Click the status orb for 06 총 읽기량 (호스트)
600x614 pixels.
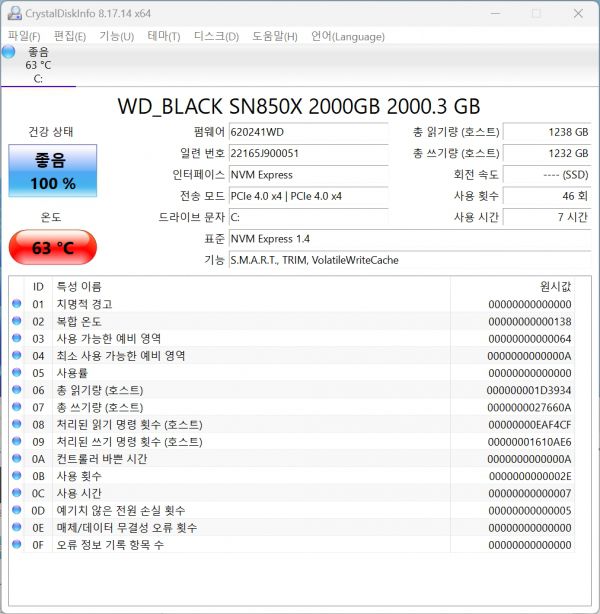16,390
